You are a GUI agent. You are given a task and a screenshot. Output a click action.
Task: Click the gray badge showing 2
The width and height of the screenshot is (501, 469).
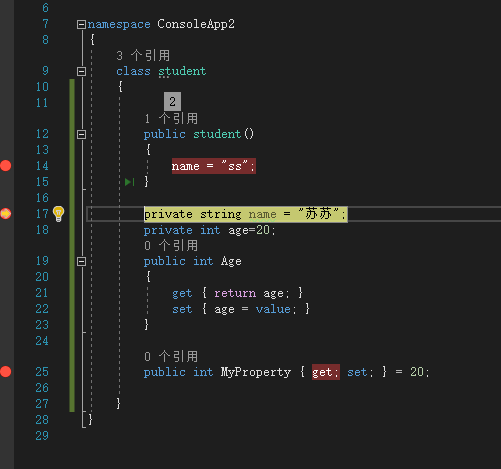tap(172, 102)
